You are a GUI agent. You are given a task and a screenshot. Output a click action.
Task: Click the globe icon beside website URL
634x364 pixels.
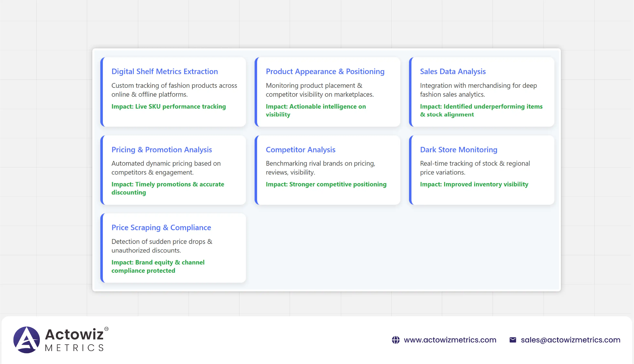(396, 340)
